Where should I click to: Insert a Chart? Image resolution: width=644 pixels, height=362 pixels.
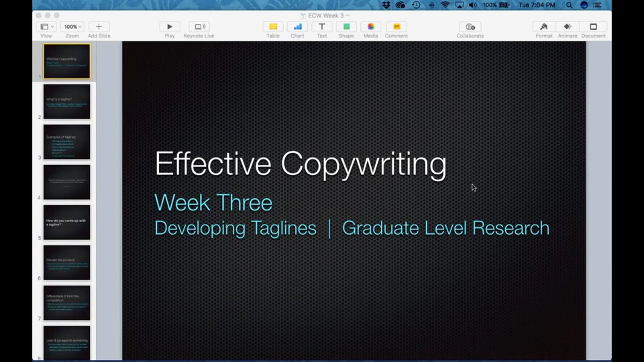point(297,27)
